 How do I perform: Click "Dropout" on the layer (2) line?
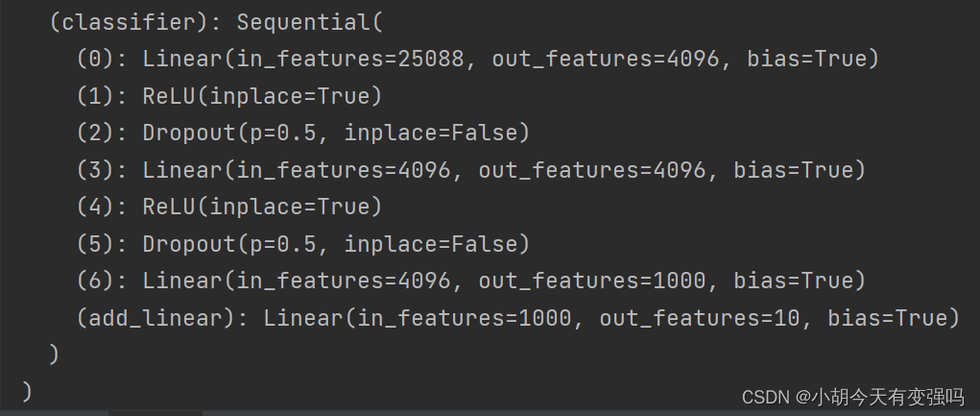point(189,134)
